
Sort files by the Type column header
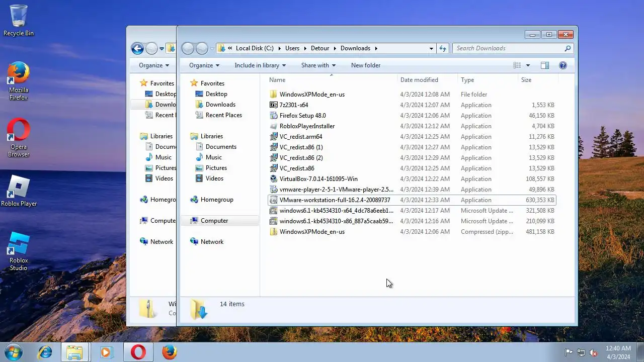tap(488, 80)
